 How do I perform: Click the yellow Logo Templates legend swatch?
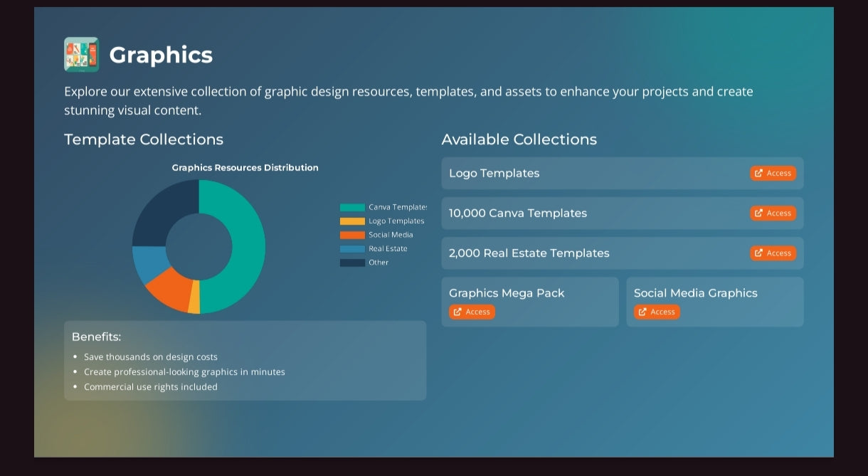[x=352, y=221]
